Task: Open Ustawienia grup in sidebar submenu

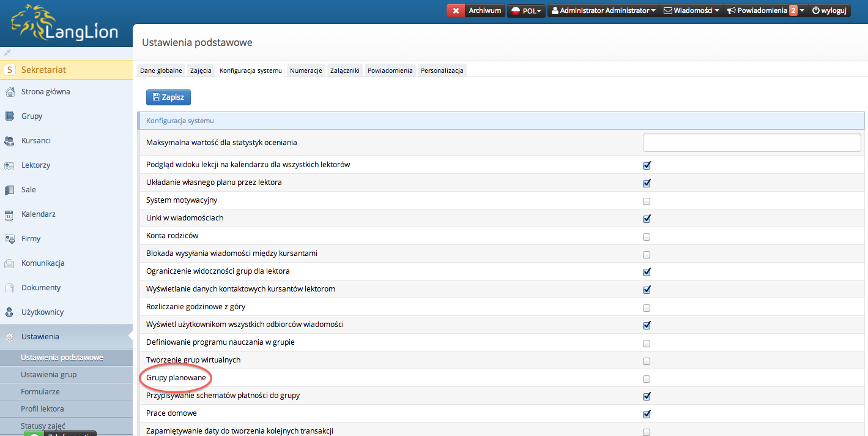Action: click(48, 375)
